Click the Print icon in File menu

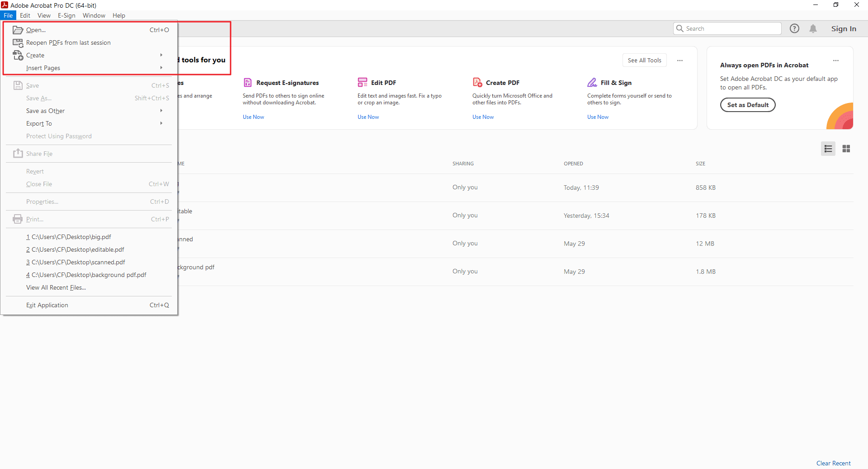click(x=17, y=219)
